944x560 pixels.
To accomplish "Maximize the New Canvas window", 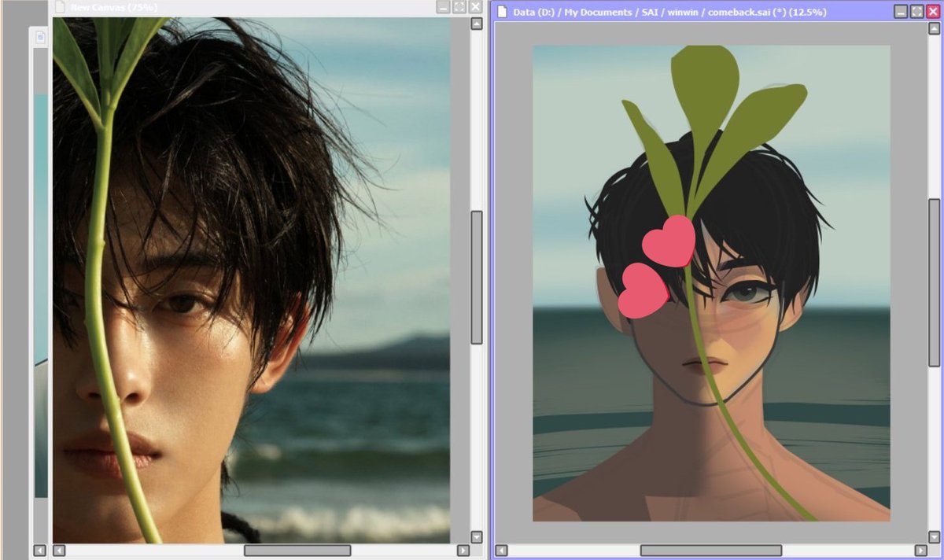I will [x=458, y=6].
